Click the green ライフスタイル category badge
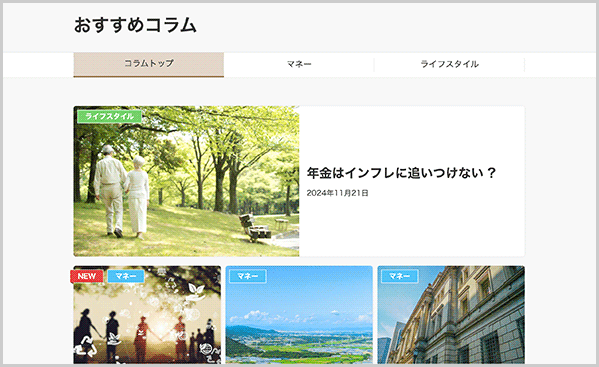 pyautogui.click(x=109, y=116)
